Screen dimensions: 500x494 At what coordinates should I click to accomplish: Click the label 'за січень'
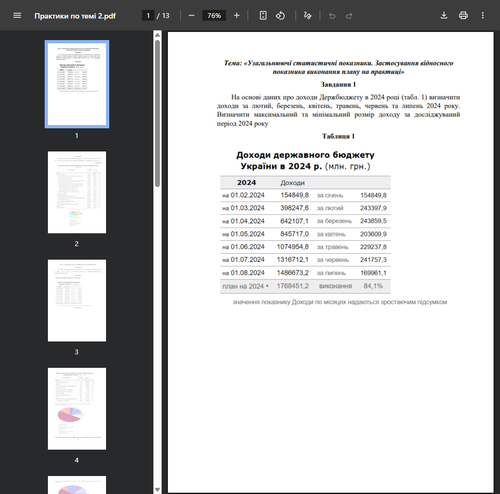coord(330,195)
